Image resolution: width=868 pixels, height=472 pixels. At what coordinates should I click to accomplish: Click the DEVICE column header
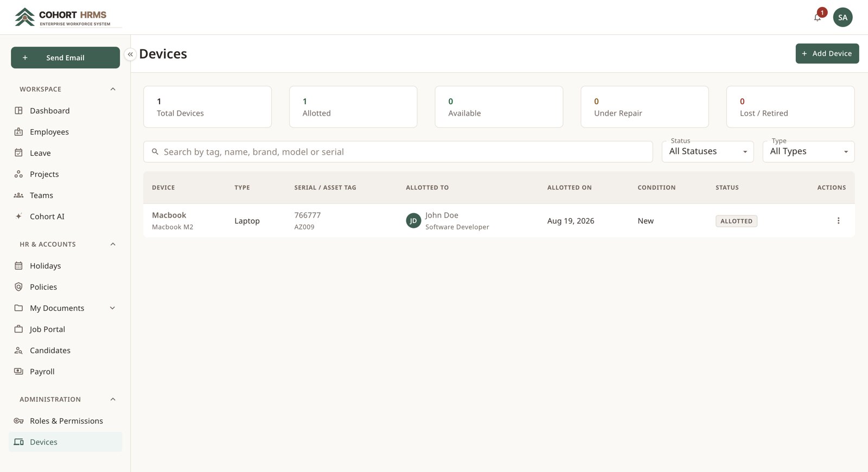click(x=163, y=188)
